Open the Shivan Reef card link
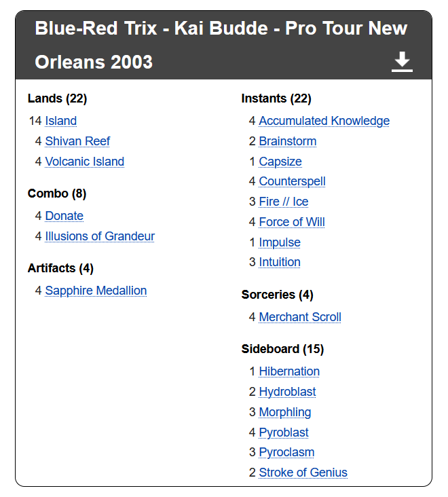Image resolution: width=448 pixels, height=497 pixels. click(77, 141)
